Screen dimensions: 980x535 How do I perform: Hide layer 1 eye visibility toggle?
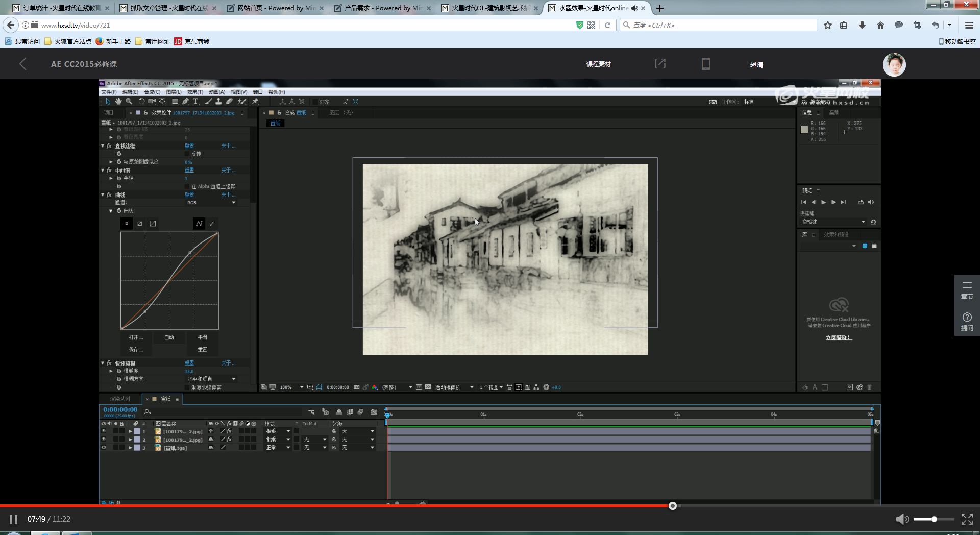[x=104, y=431]
